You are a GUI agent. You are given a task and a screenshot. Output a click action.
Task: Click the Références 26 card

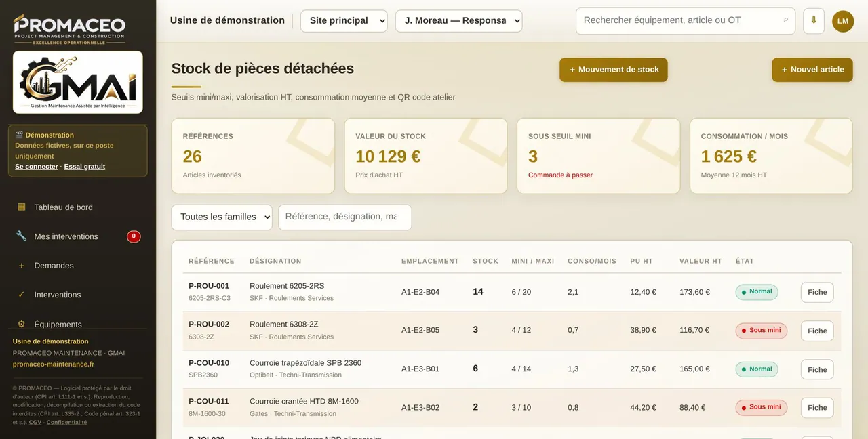tap(253, 156)
